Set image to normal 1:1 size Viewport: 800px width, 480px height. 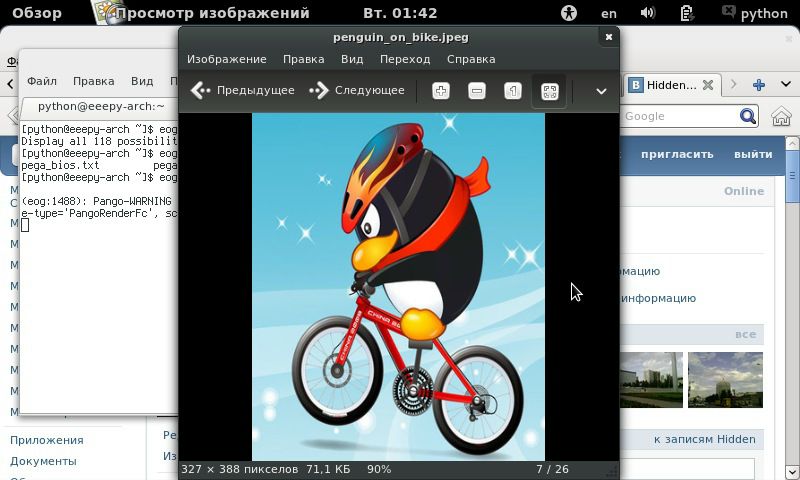pos(513,91)
